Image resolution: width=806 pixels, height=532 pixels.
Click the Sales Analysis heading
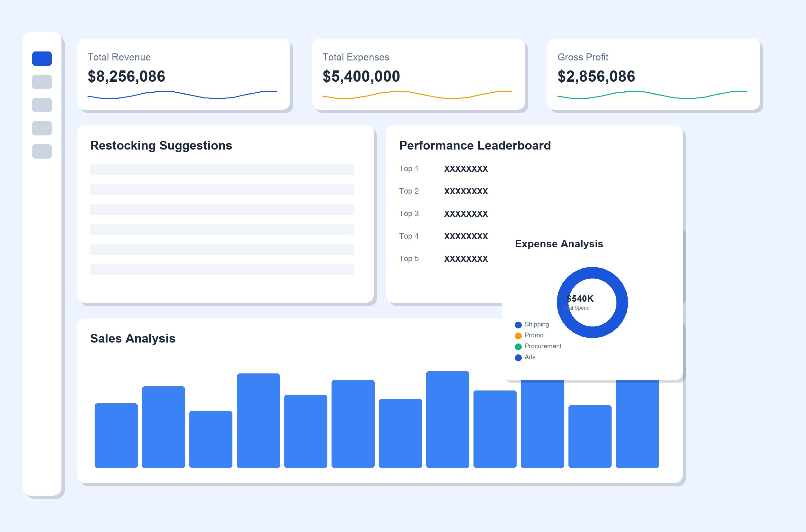[x=133, y=339]
